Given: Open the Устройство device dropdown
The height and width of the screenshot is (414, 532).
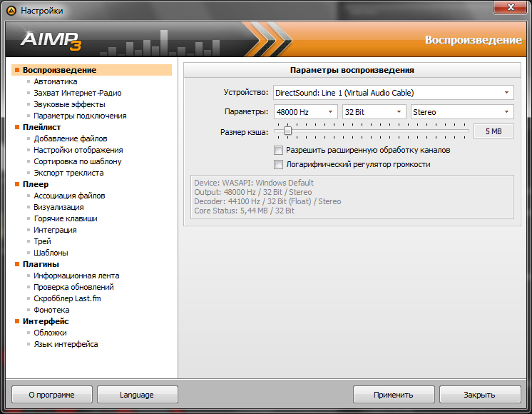Looking at the screenshot, I should point(394,93).
